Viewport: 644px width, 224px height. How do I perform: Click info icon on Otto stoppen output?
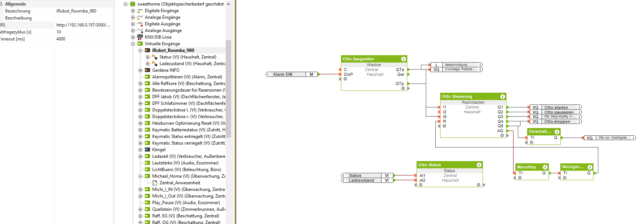pos(579,121)
